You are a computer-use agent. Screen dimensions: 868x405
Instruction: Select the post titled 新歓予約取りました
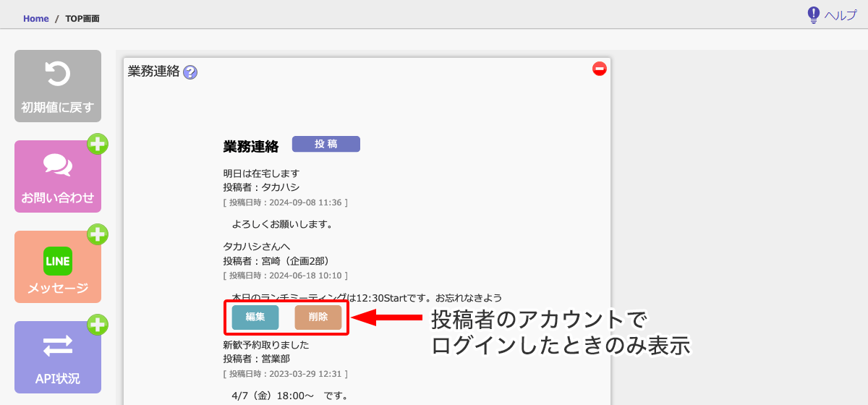(x=266, y=345)
